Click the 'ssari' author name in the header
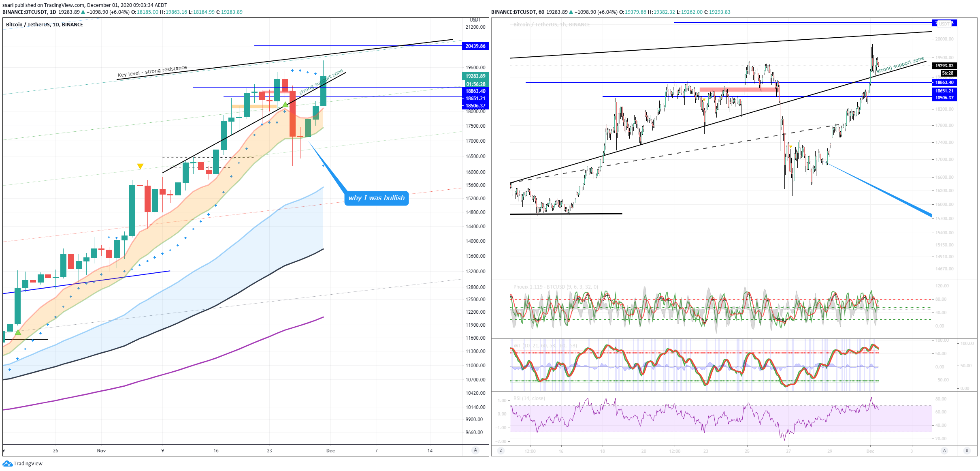 coord(8,5)
